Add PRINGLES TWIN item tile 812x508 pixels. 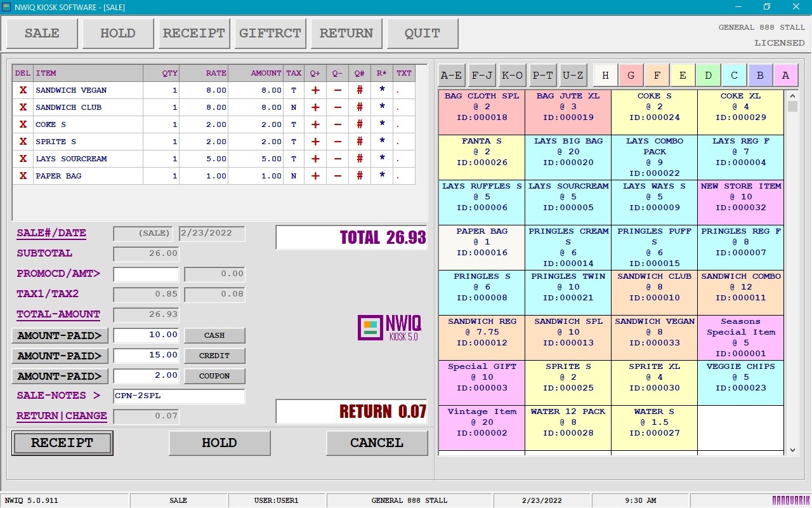[568, 293]
